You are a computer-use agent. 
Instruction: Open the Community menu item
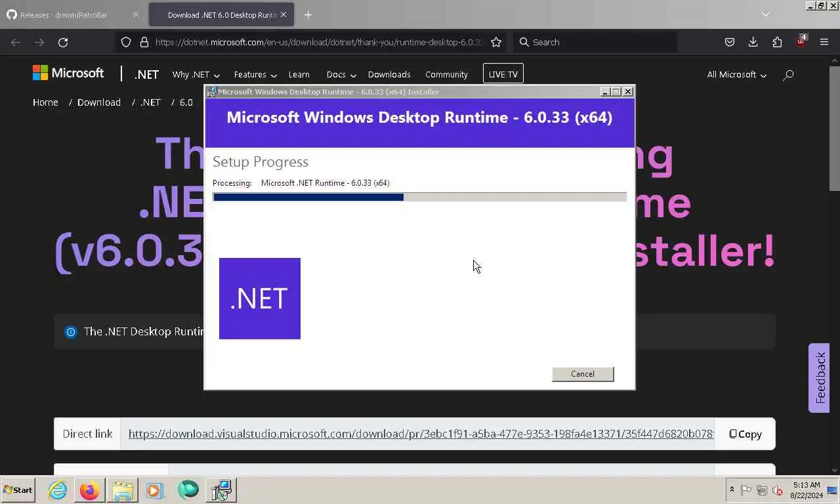click(446, 75)
